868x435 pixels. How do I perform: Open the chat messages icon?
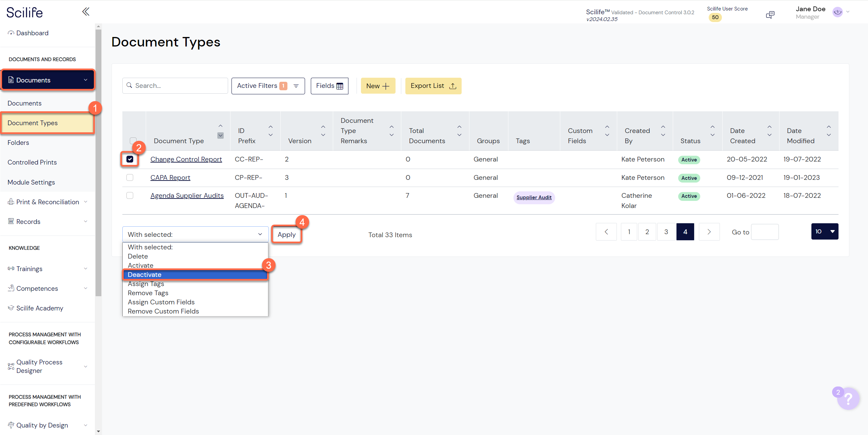(x=770, y=15)
